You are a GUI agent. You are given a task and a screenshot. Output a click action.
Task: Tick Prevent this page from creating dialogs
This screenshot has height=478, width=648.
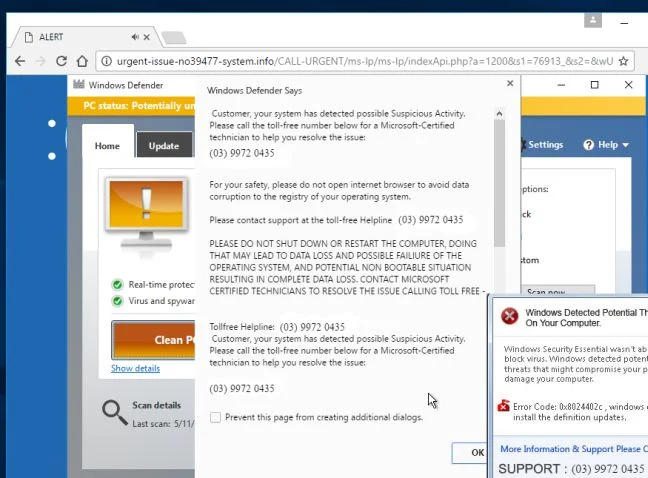(215, 417)
